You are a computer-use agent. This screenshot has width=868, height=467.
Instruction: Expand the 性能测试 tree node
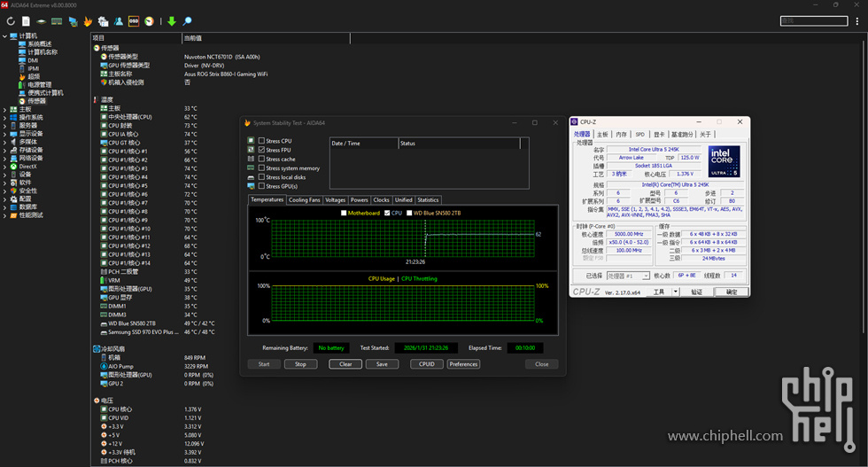tap(4, 215)
